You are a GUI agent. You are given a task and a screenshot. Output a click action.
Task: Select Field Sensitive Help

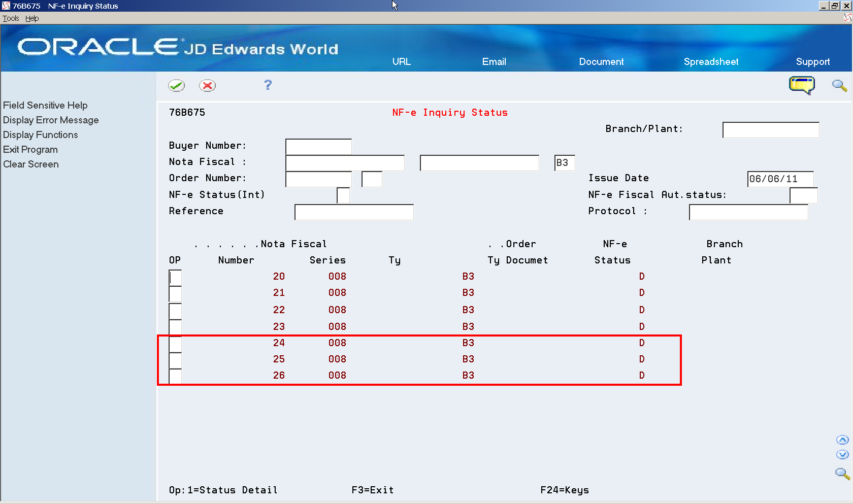[x=45, y=105]
